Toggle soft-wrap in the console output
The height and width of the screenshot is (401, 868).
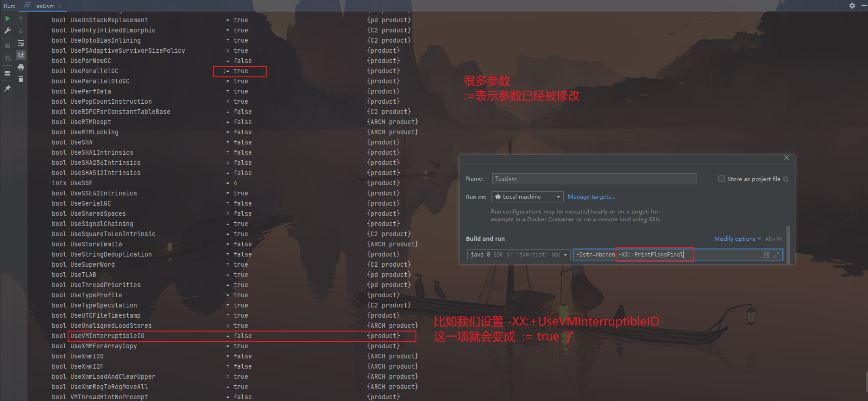click(21, 43)
